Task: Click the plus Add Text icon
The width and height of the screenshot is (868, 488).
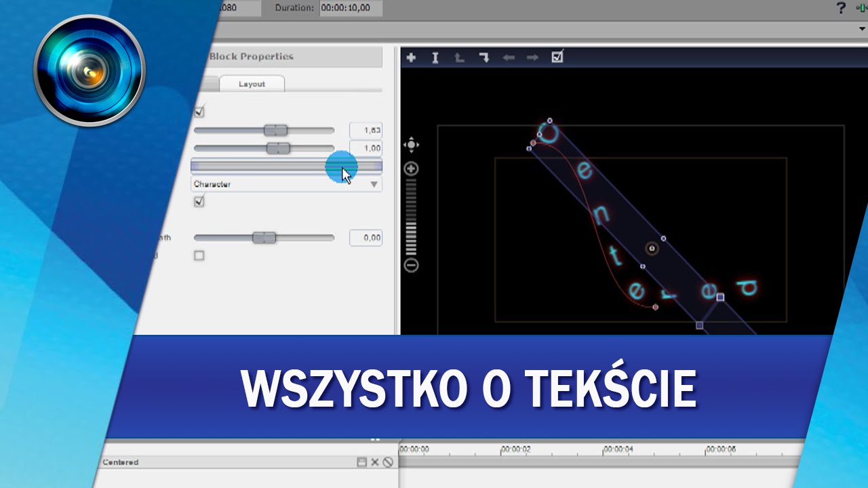Action: click(x=411, y=58)
